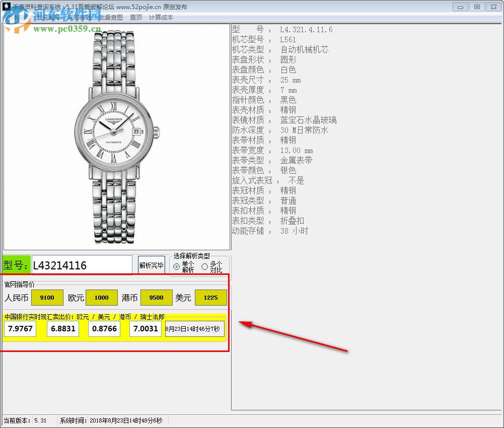
Task: Click the rate timestamp 8月23日14时46分7秒
Action: pos(195,329)
